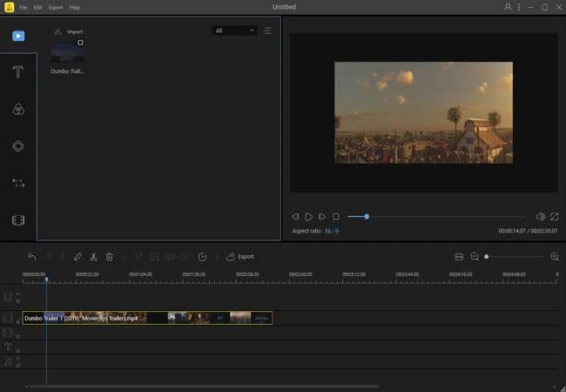
Task: Click the Import button
Action: (68, 31)
